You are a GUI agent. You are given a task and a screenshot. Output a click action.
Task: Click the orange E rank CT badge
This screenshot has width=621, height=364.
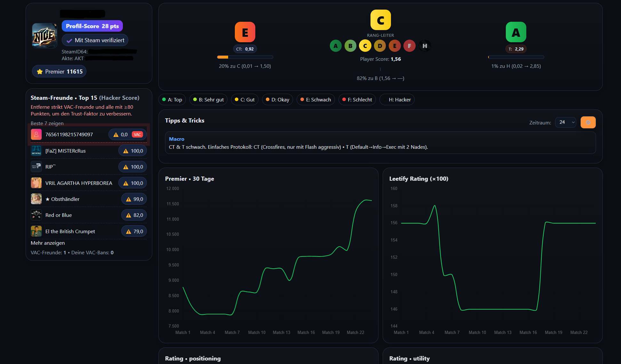click(x=245, y=32)
